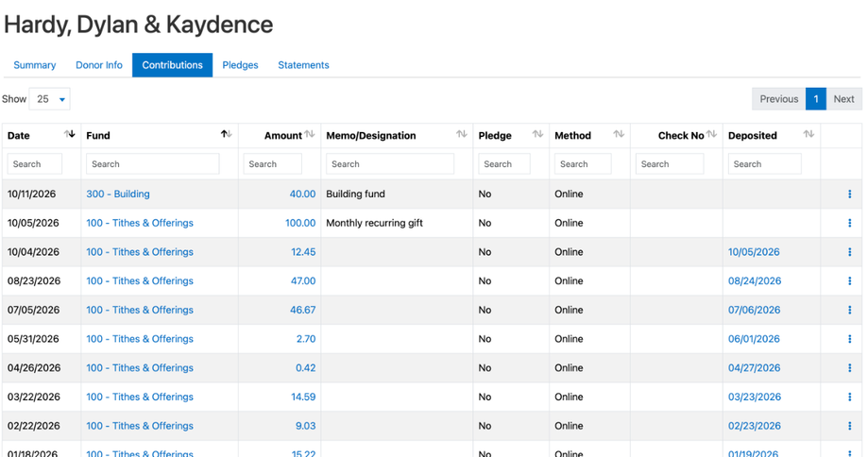Select the Hardy, Dylan & Kaydence heading
Viewport: 868px width, 457px height.
[x=139, y=25]
